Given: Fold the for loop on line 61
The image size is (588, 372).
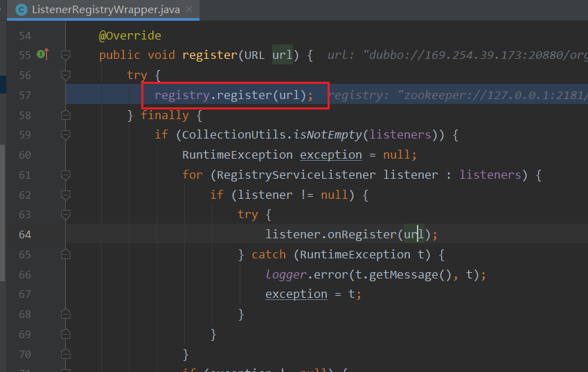Looking at the screenshot, I should tap(66, 175).
